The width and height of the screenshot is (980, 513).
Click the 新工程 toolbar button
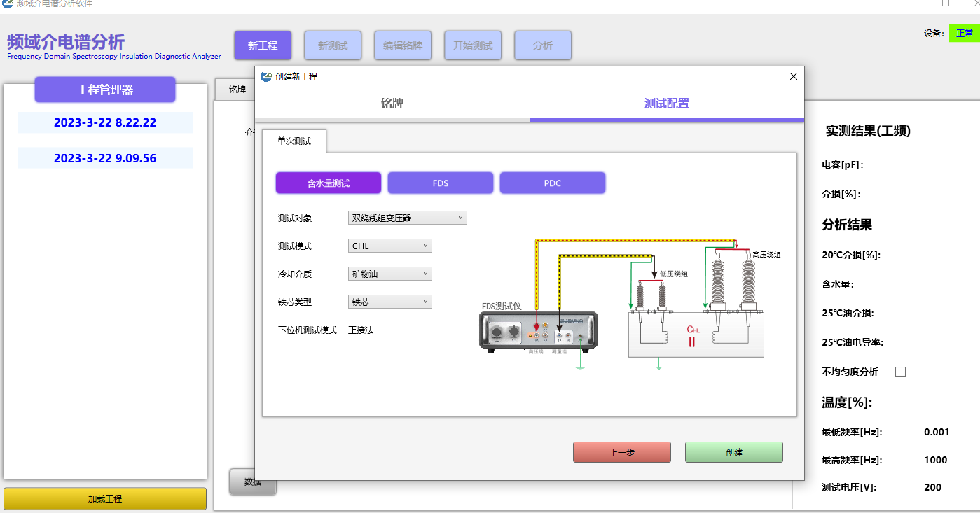point(263,45)
